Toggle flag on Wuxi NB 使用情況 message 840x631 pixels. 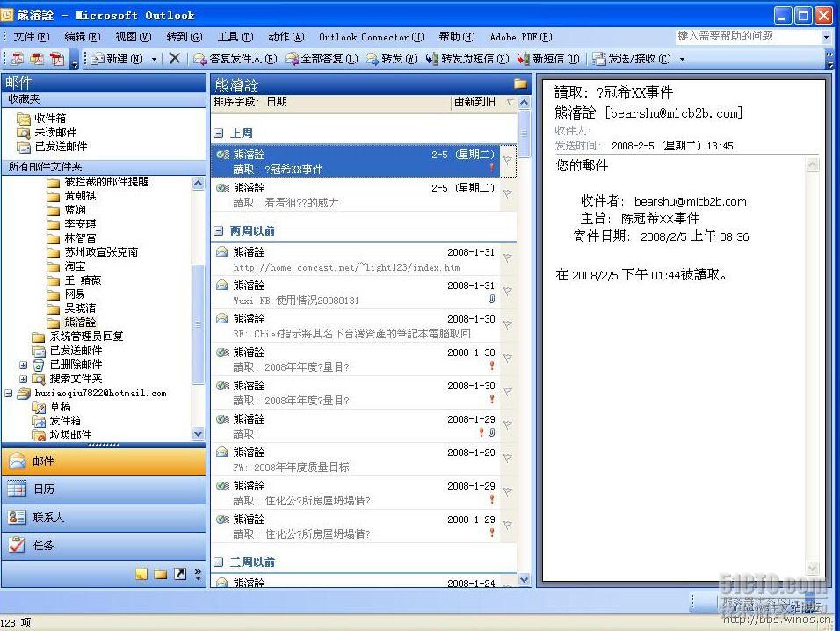pos(508,292)
